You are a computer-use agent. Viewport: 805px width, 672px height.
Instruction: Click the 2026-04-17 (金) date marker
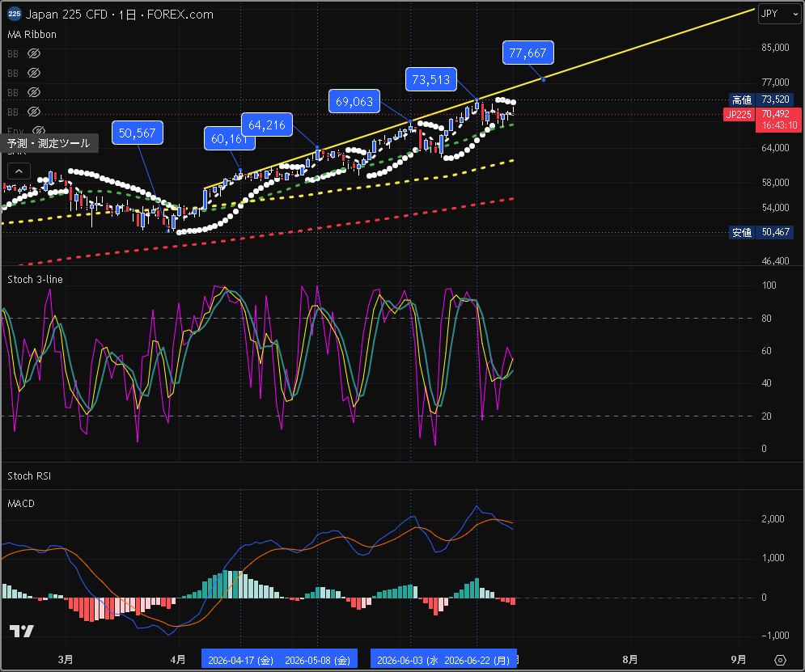pos(241,660)
